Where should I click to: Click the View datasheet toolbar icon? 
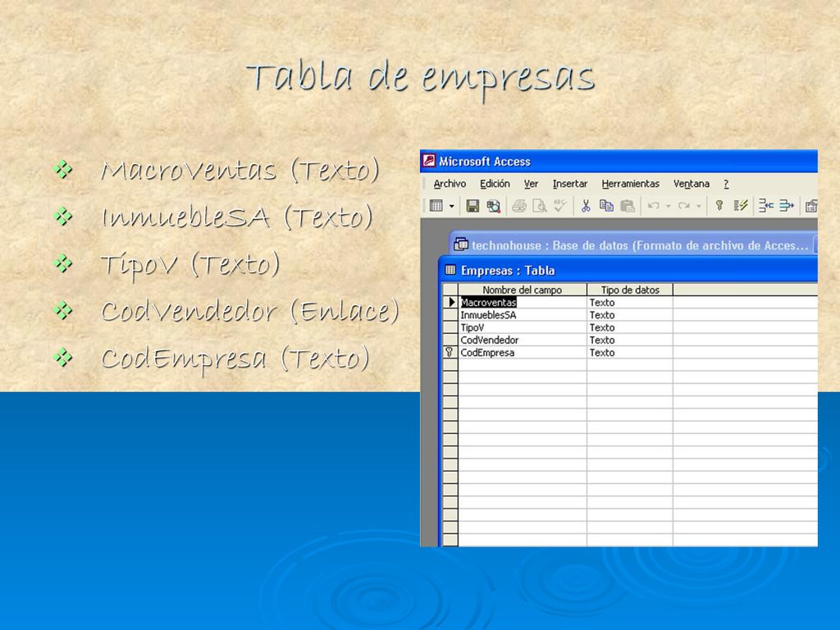pyautogui.click(x=436, y=206)
